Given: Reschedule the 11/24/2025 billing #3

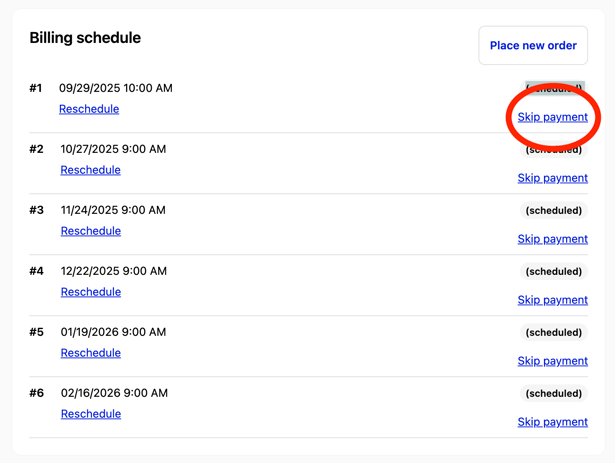Looking at the screenshot, I should click(x=90, y=231).
